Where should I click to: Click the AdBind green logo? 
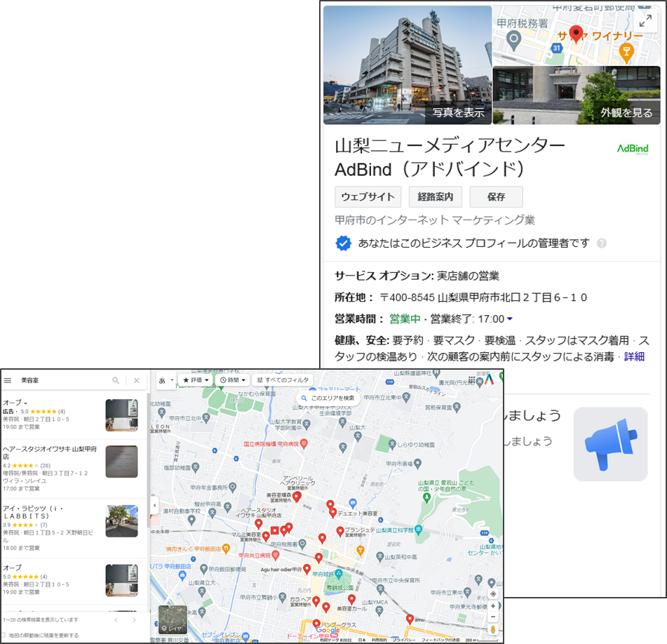(633, 149)
